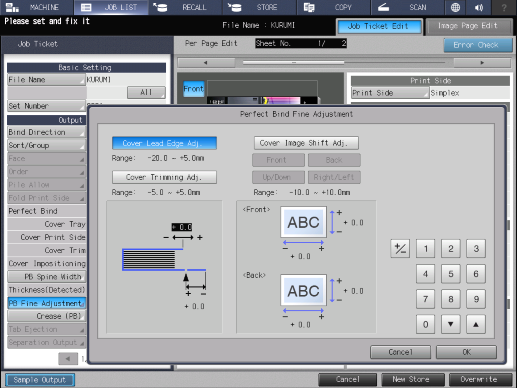Click the Error Check button
This screenshot has width=517, height=388.
[478, 45]
